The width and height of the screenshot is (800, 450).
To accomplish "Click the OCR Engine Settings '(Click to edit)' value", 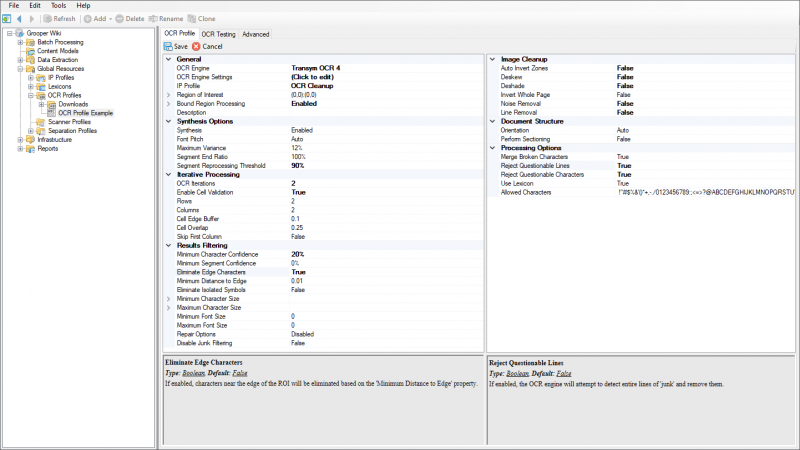I will (311, 76).
